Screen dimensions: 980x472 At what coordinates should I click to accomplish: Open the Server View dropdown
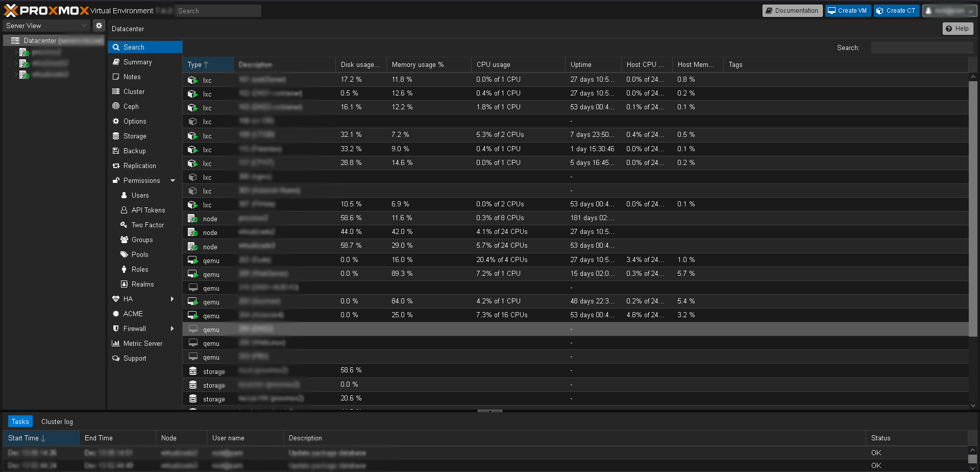click(x=47, y=26)
